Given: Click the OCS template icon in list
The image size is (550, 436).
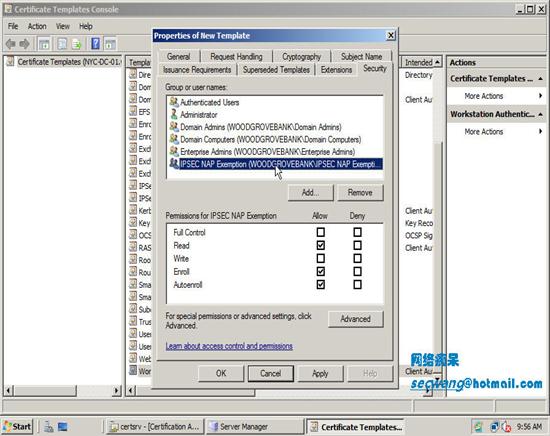Looking at the screenshot, I should [x=133, y=235].
